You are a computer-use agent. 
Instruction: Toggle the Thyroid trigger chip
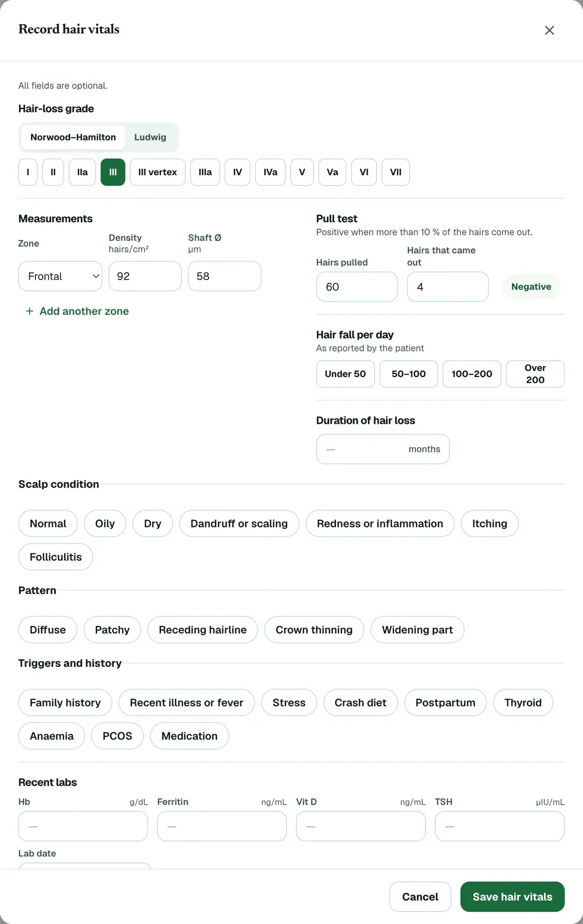click(523, 703)
